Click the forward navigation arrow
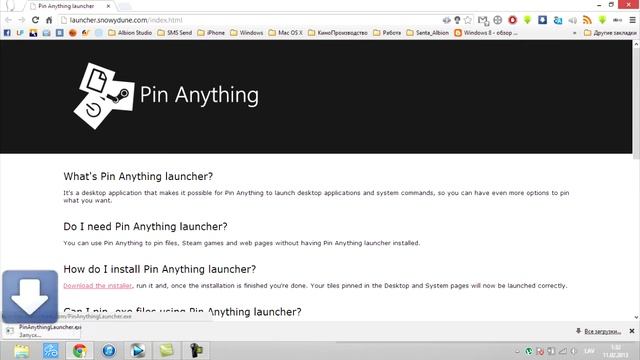Image resolution: width=640 pixels, height=360 pixels. [22, 20]
